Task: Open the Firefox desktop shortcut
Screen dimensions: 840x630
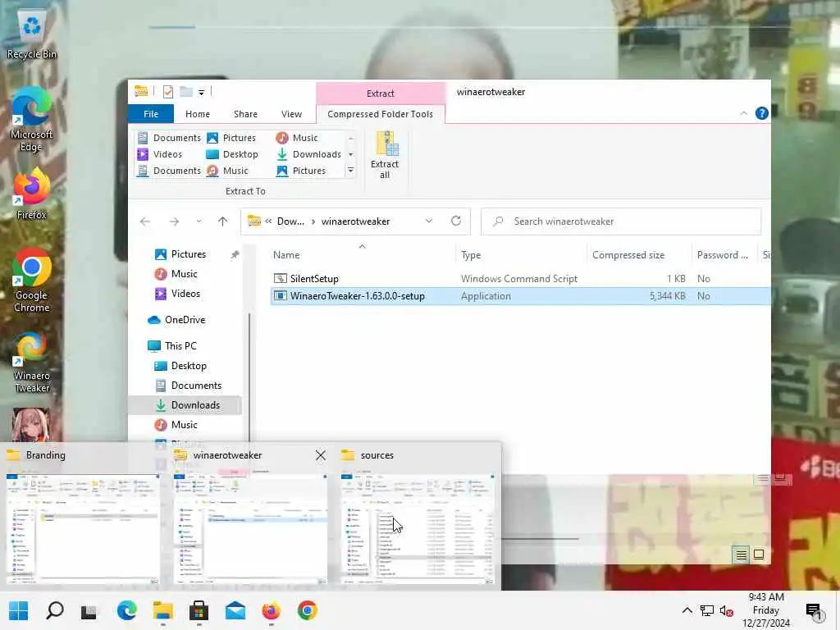Action: (32, 194)
